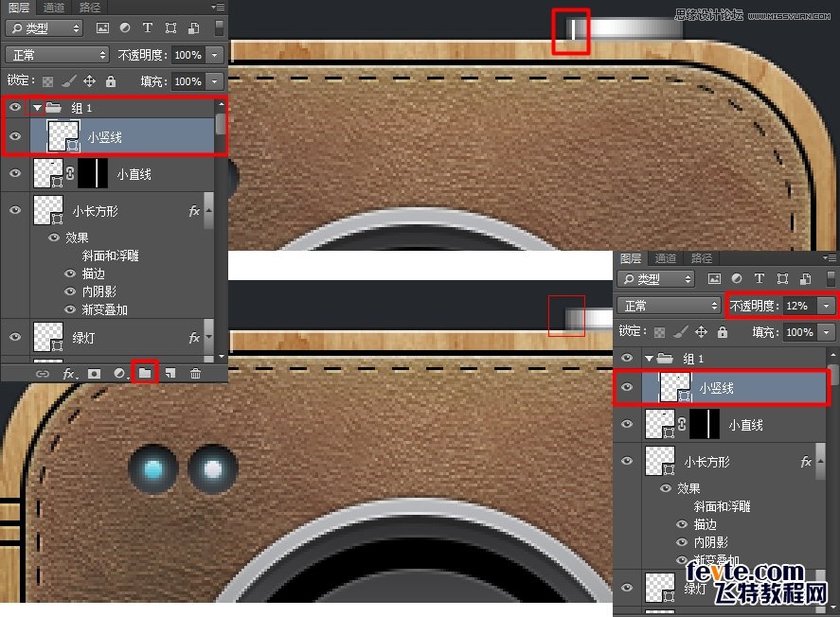
Task: Click lock all padlock in lower-right panel
Action: 723,332
